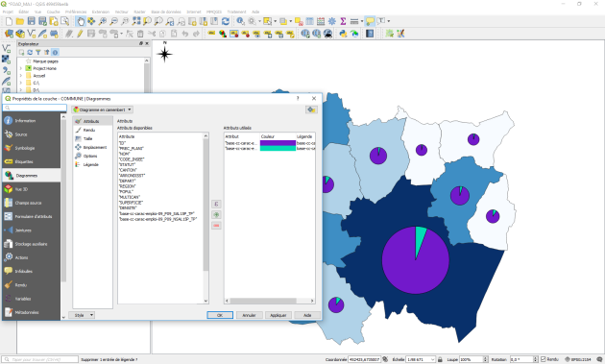Click the purple color swatch in Attributs utilisés
Image resolution: width=605 pixels, height=364 pixels.
click(x=278, y=143)
